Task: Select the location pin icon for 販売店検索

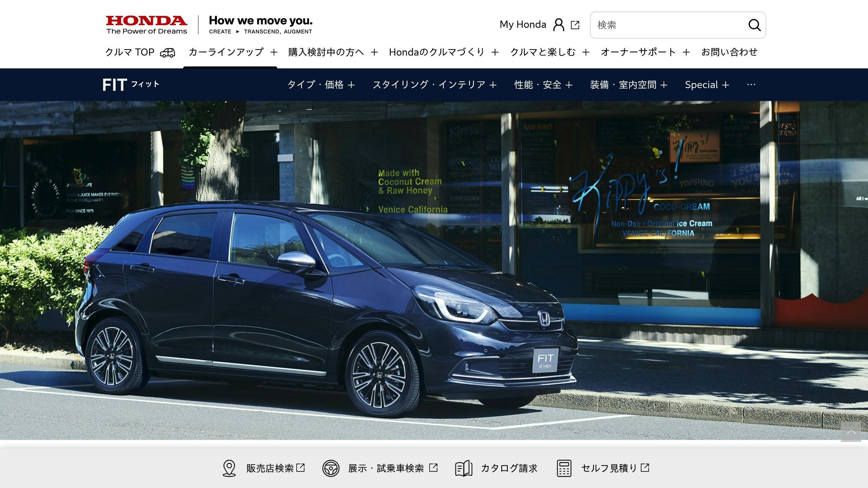Action: click(228, 468)
